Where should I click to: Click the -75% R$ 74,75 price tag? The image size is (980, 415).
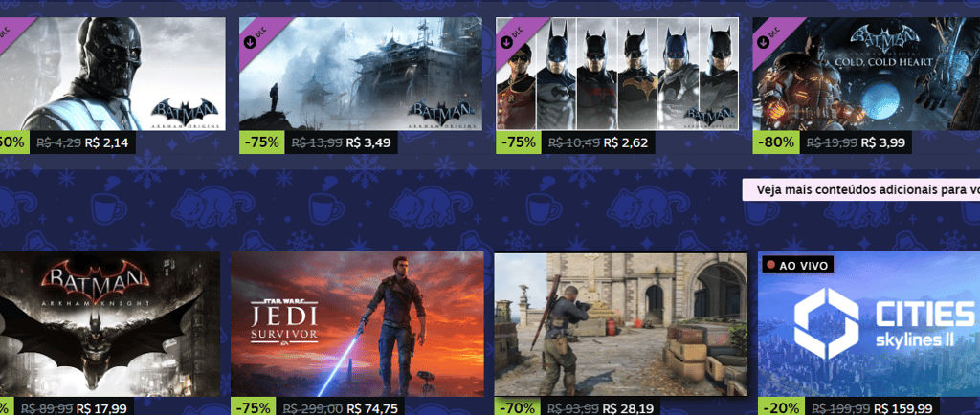click(318, 407)
